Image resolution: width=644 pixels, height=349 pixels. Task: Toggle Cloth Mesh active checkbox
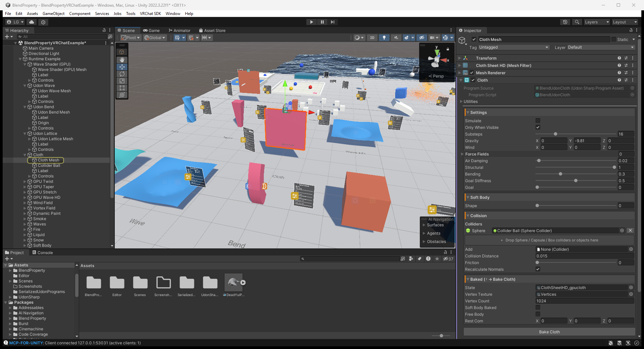(x=474, y=39)
